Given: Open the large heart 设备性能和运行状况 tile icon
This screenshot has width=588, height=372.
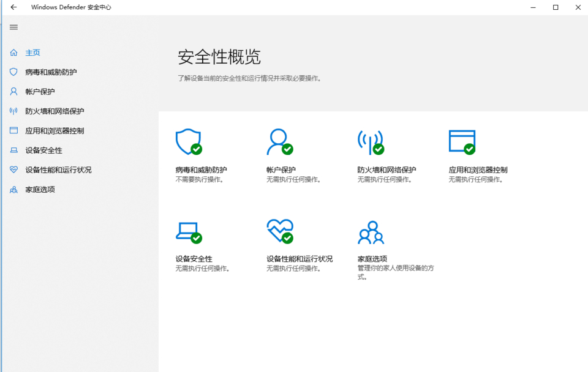Looking at the screenshot, I should pyautogui.click(x=280, y=231).
